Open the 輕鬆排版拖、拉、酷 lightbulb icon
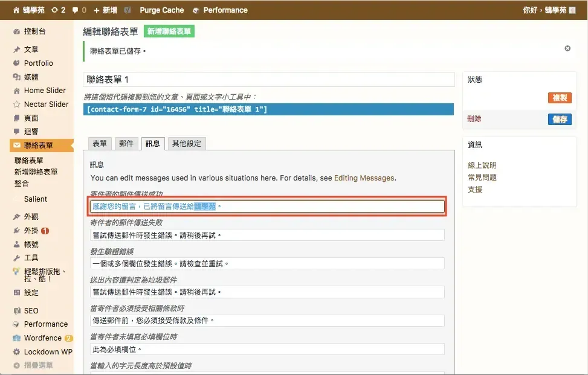The width and height of the screenshot is (588, 375). tap(16, 271)
